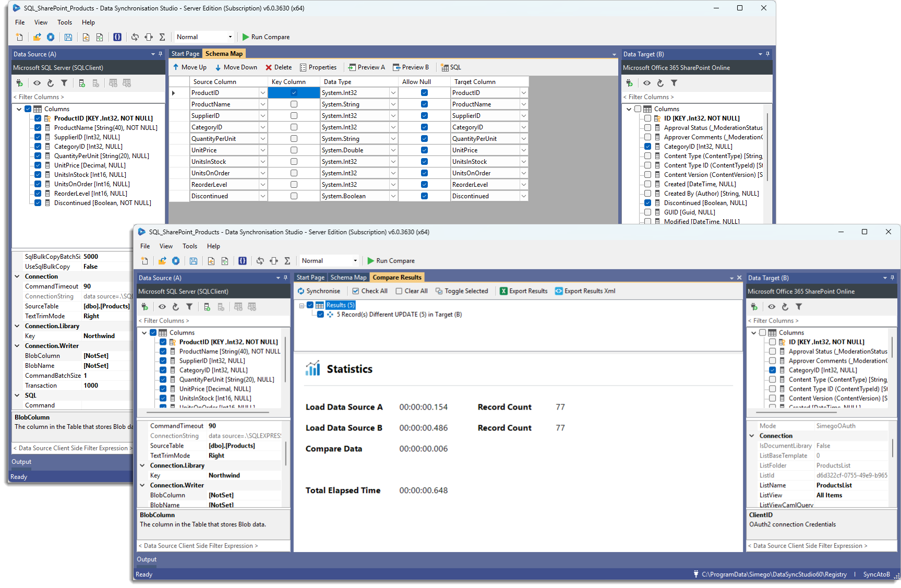Viewport: 901px width, 588px height.
Task: Collapse Results (5) tree node
Action: click(302, 305)
